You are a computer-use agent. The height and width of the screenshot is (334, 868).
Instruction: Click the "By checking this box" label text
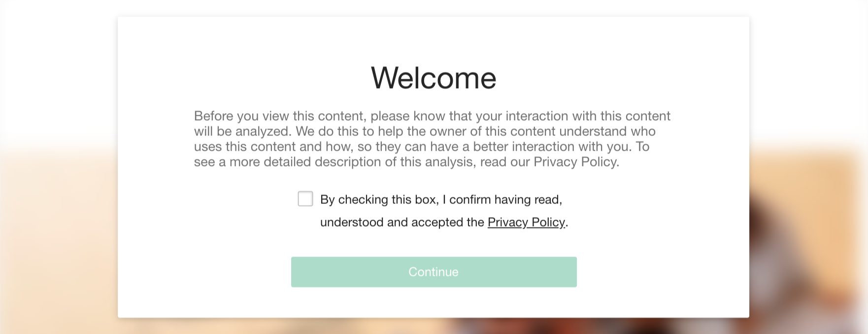tap(379, 200)
